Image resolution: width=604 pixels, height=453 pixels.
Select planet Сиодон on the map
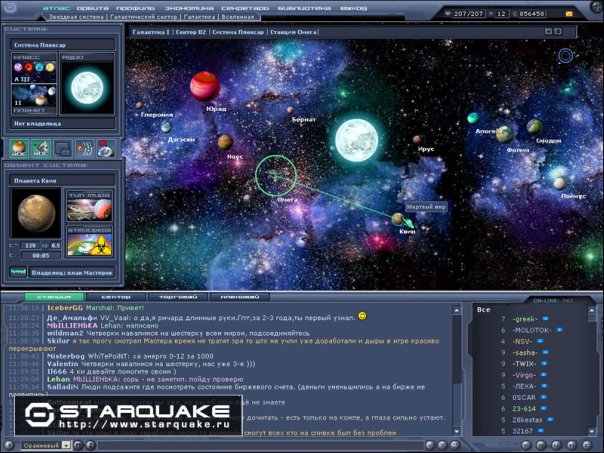(x=534, y=126)
